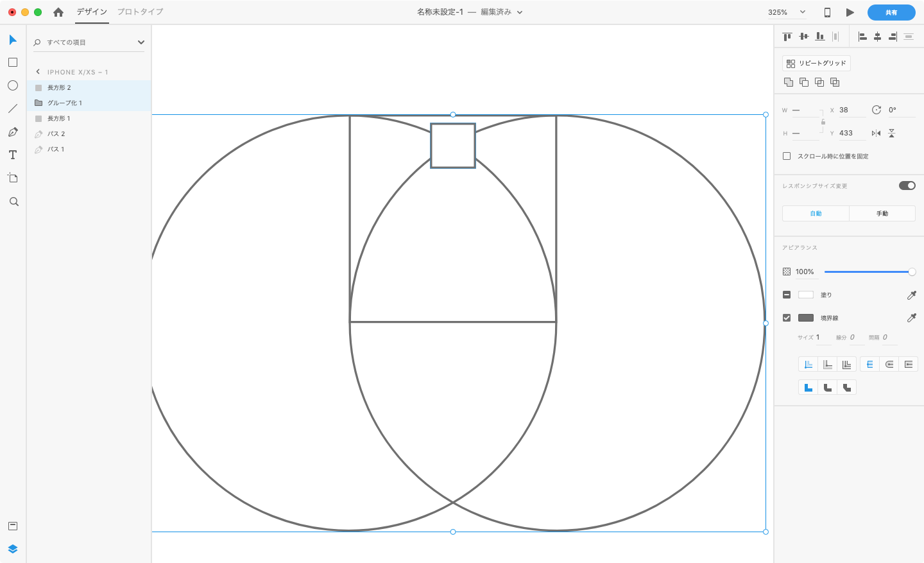Click the desktop preview play button

850,12
